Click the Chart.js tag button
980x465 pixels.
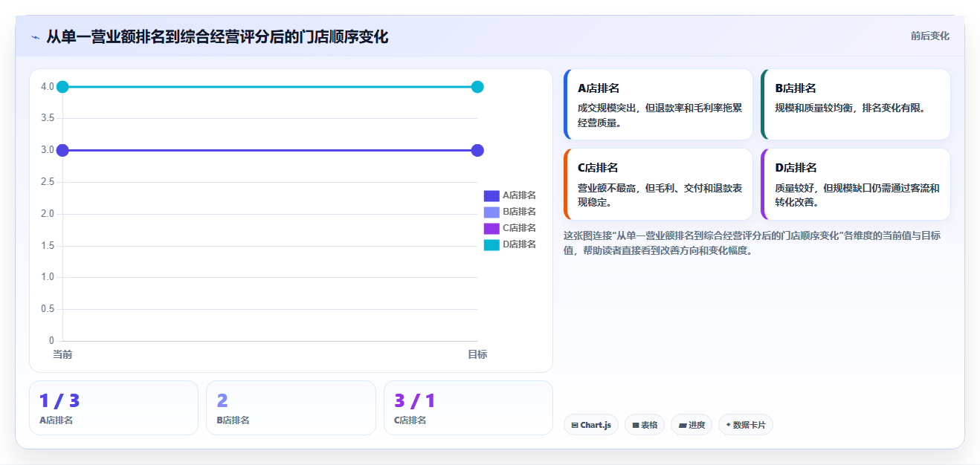(591, 425)
